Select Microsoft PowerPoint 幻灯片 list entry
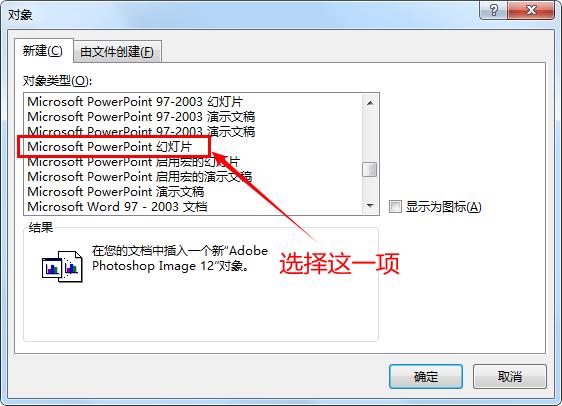 110,147
